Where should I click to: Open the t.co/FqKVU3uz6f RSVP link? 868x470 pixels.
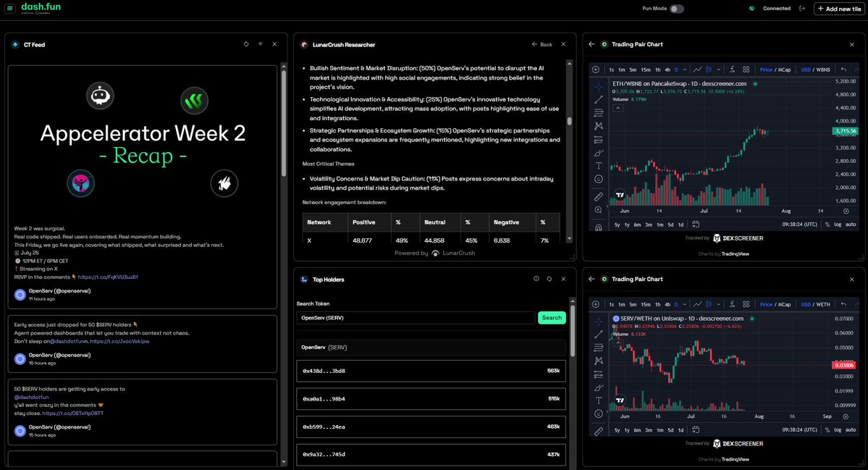coord(108,277)
